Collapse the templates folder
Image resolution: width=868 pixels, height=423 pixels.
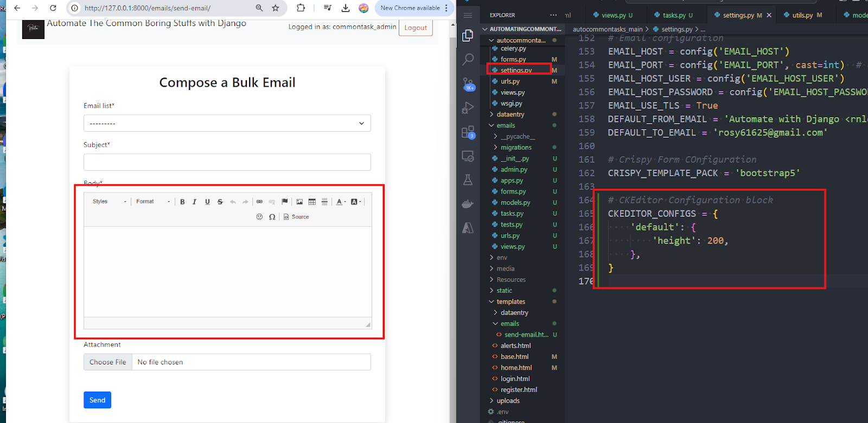click(510, 302)
